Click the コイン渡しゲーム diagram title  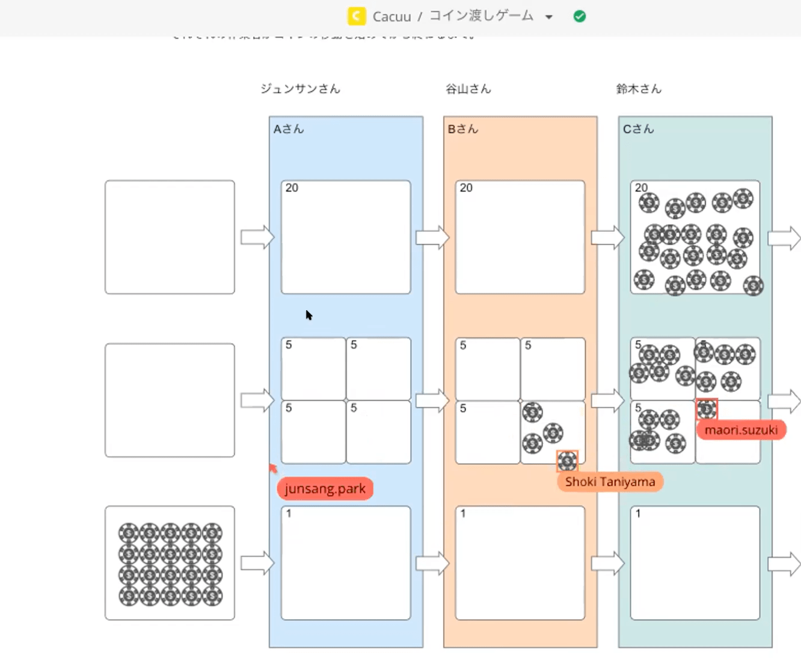pos(481,16)
